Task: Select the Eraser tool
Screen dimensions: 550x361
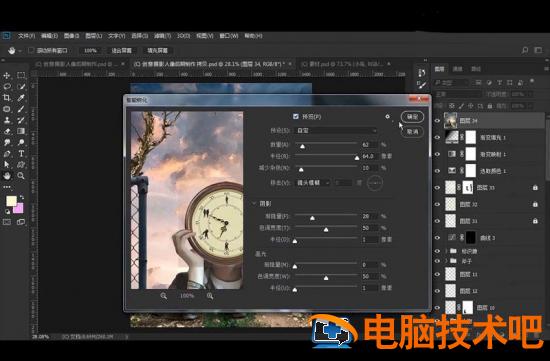Action: (7, 131)
